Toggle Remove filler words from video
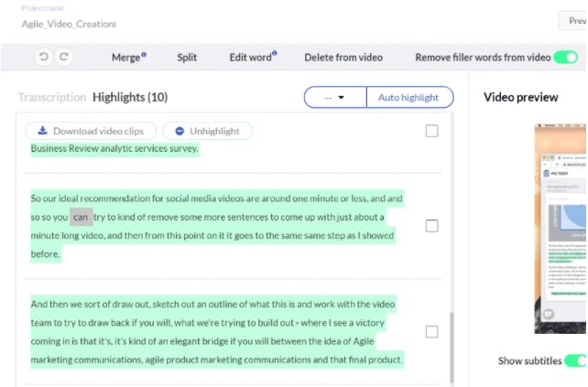The image size is (588, 387). [565, 57]
